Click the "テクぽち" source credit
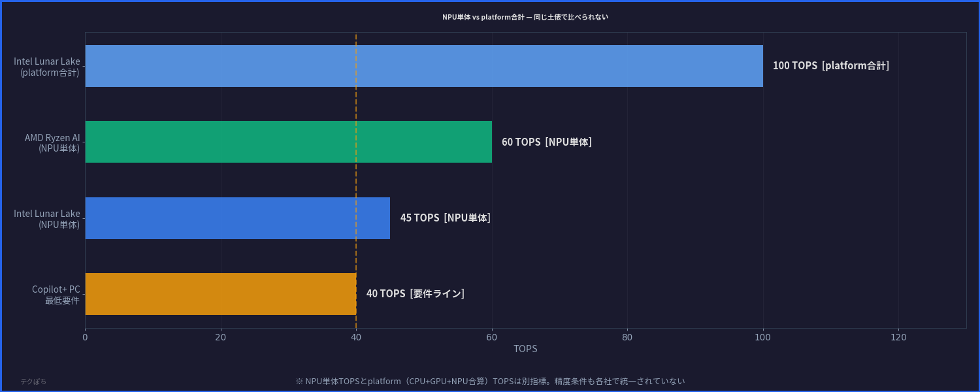 (33, 382)
